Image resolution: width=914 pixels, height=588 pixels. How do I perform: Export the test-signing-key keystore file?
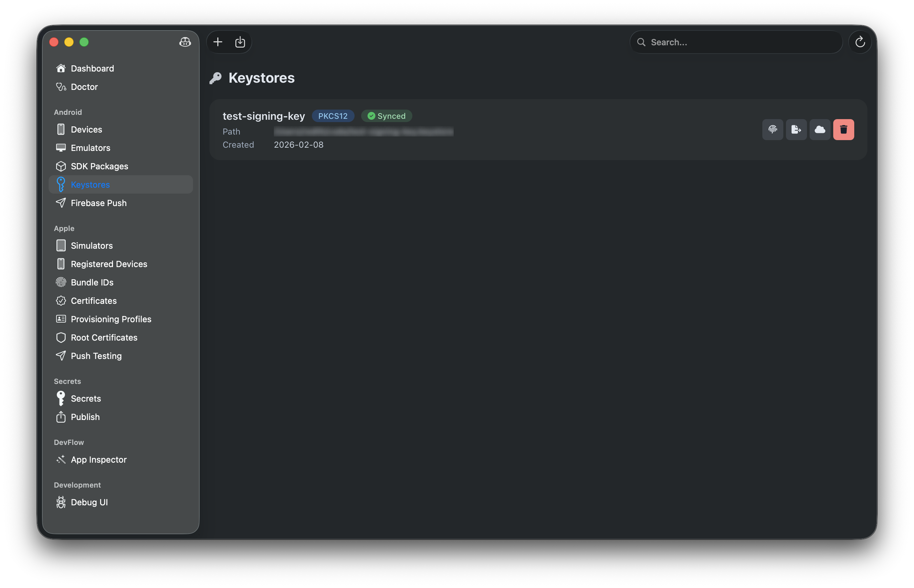[796, 129]
